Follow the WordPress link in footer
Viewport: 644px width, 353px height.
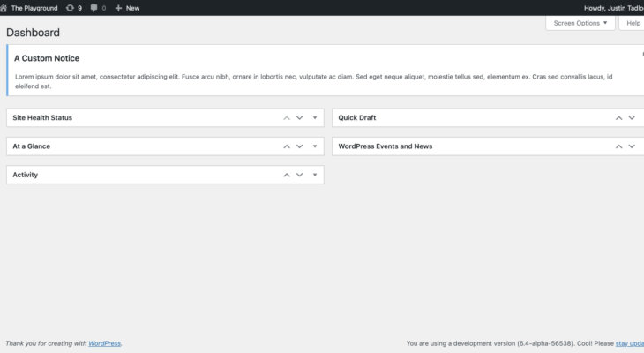pos(105,343)
